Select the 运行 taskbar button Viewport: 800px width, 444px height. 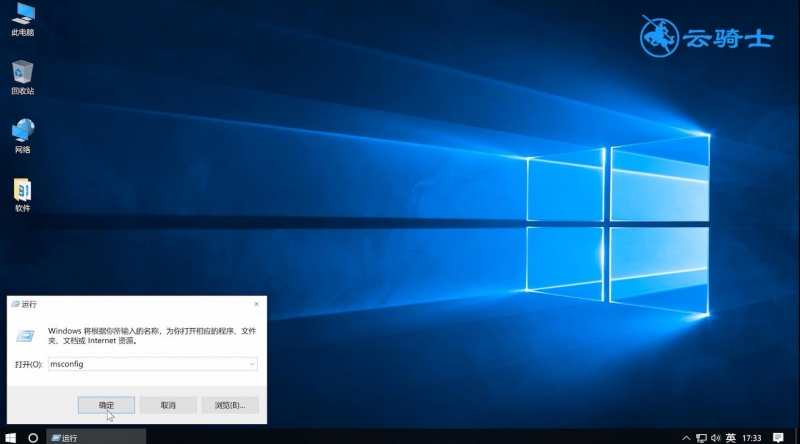click(96, 438)
